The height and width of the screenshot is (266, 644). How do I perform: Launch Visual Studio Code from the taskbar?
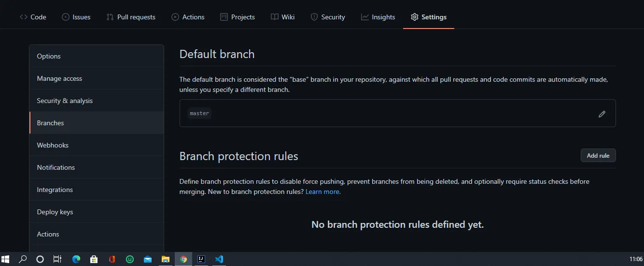(x=219, y=259)
